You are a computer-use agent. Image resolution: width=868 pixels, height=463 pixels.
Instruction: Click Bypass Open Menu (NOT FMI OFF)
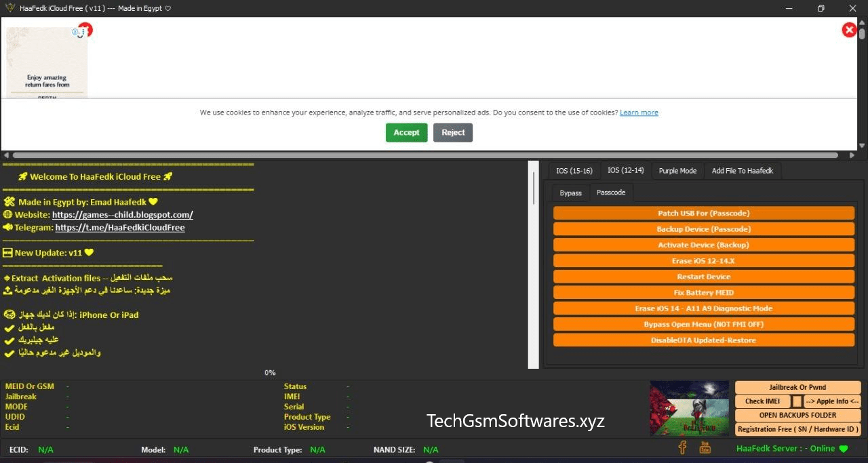click(704, 324)
